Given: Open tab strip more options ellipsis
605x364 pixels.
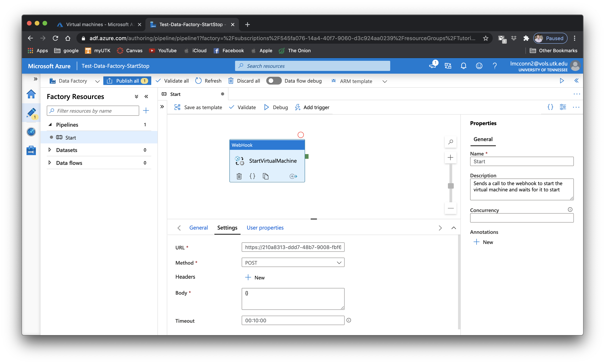Looking at the screenshot, I should pyautogui.click(x=577, y=94).
